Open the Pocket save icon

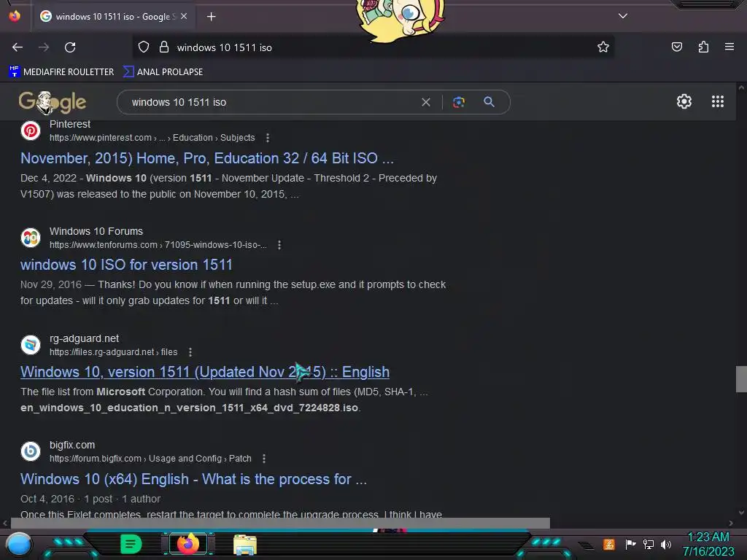coord(676,47)
